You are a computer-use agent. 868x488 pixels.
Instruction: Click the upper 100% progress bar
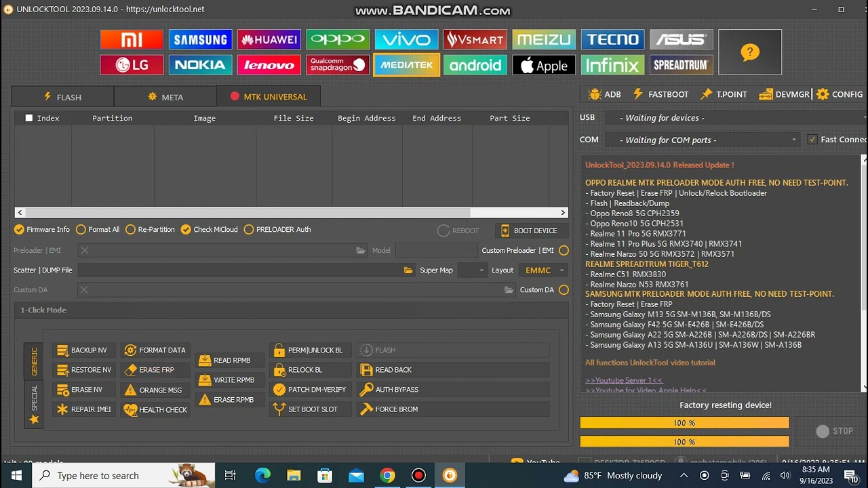point(684,423)
